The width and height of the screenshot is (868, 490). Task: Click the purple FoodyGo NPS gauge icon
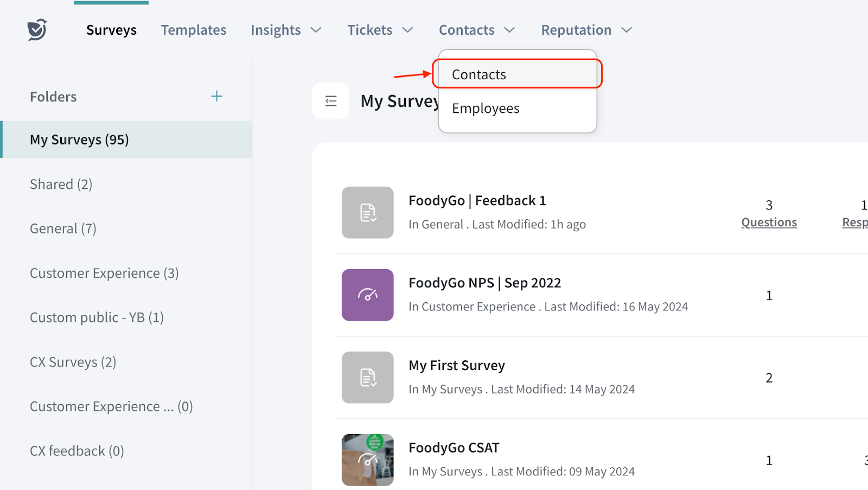coord(367,295)
